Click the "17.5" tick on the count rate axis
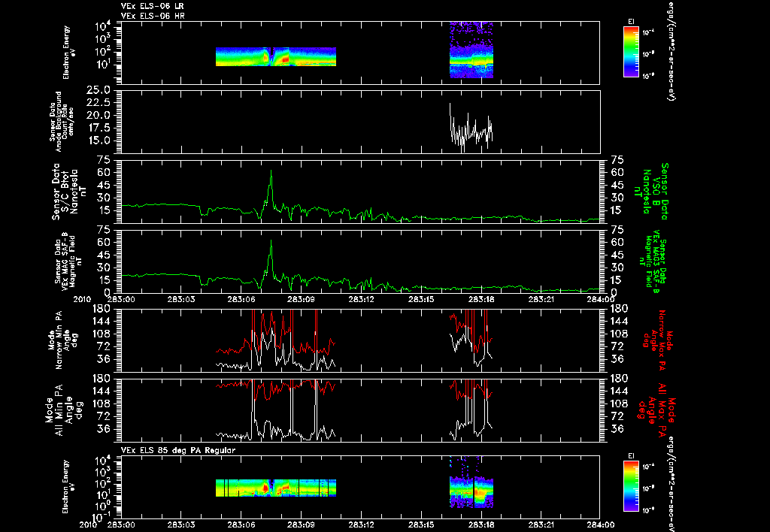The height and width of the screenshot is (532, 770). pos(98,128)
